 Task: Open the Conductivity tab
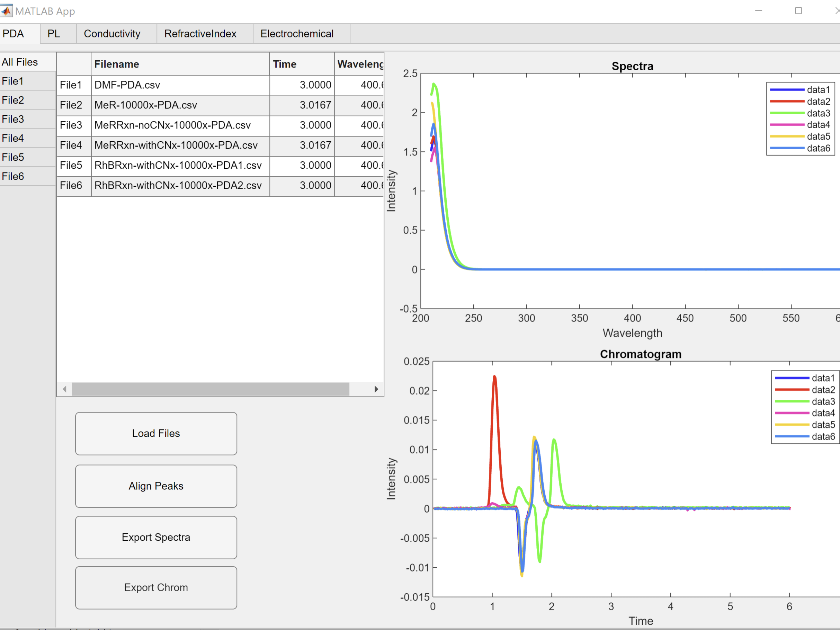[x=112, y=34]
